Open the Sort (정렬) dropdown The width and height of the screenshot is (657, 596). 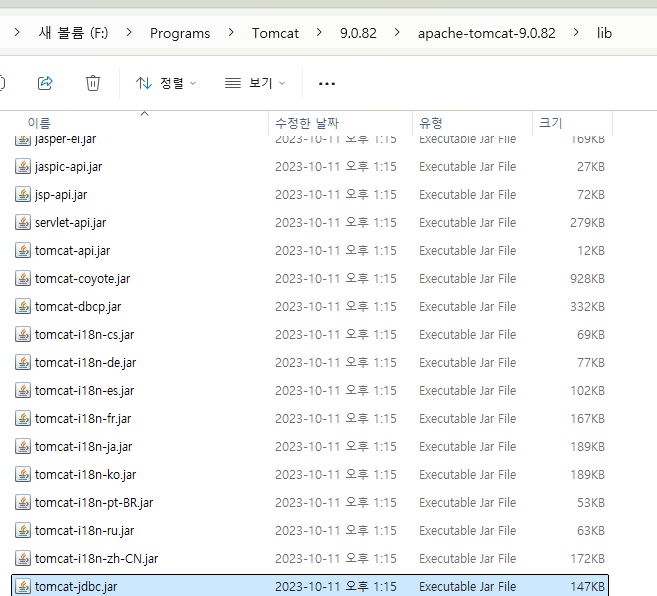pos(166,83)
